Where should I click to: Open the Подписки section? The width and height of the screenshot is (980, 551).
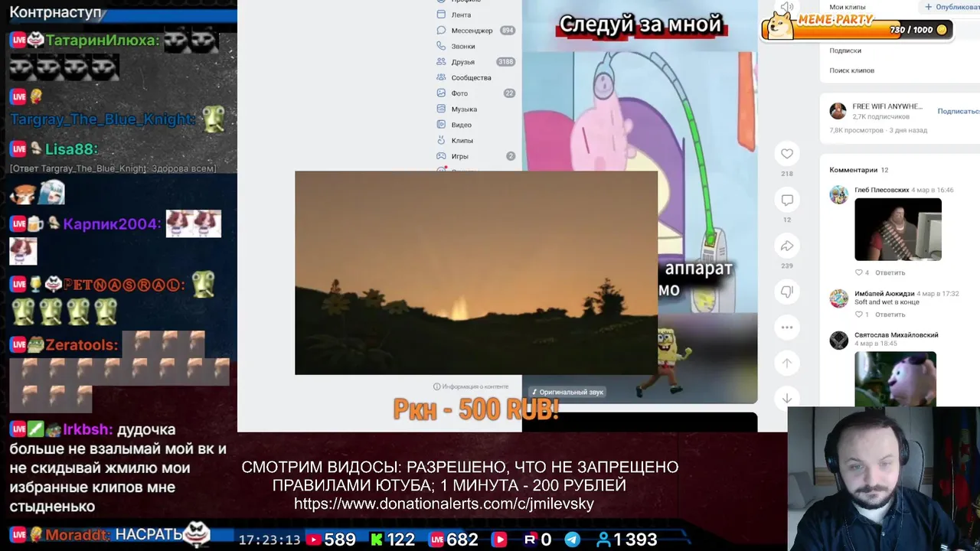(845, 51)
